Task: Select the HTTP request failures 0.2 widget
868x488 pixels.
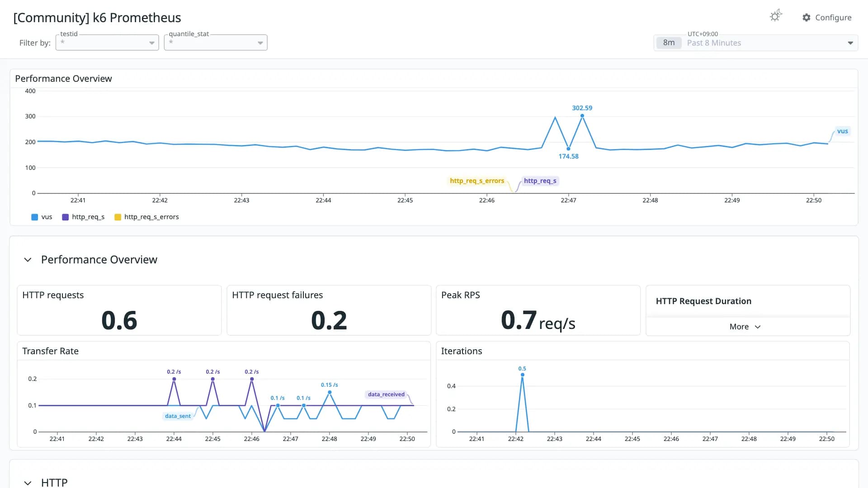Action: point(329,310)
